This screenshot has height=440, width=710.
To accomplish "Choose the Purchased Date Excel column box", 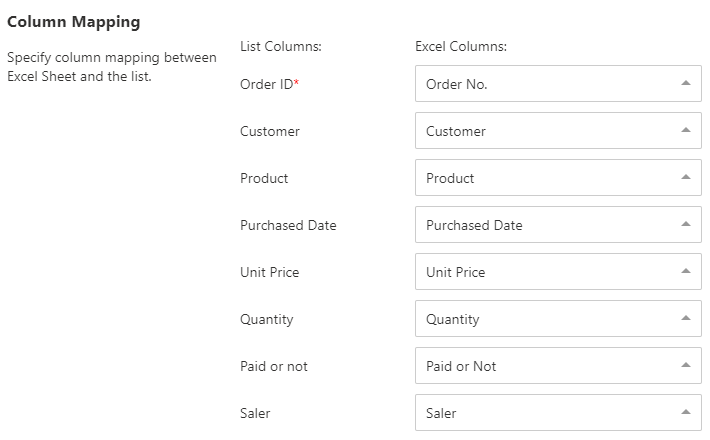I will (558, 225).
